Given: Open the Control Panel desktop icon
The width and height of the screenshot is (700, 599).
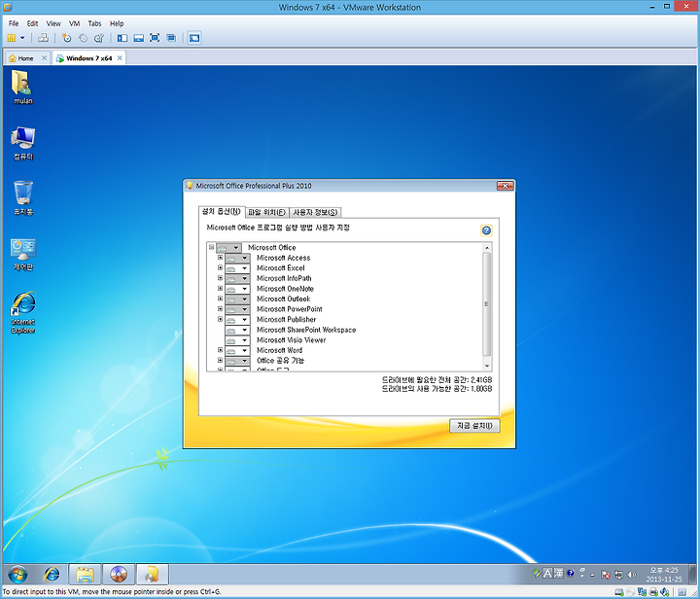Looking at the screenshot, I should [x=22, y=255].
